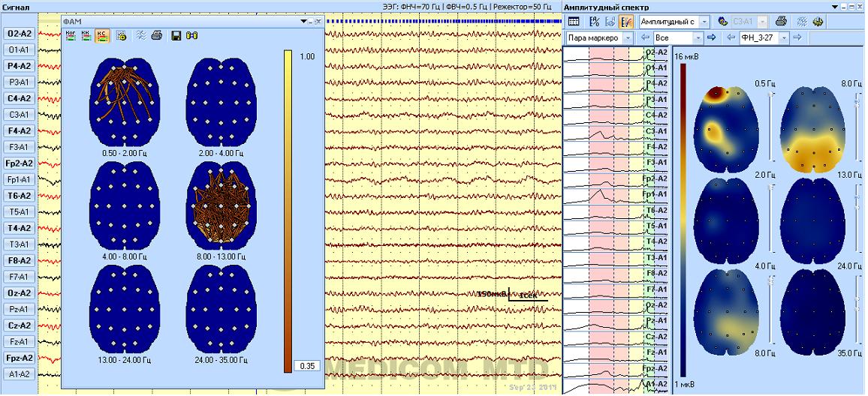
Task: Open the ФАМ settings icon with gear
Action: point(121,35)
